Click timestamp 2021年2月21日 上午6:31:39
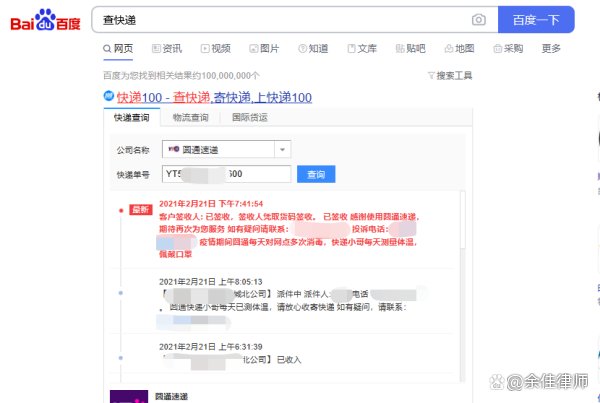 (211, 347)
